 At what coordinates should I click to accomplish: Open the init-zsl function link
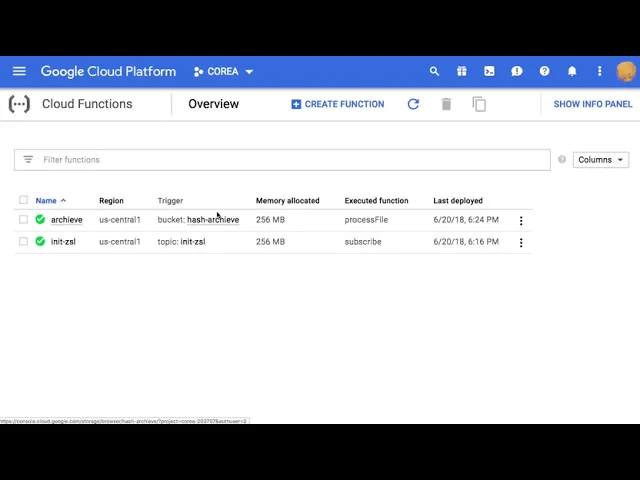pyautogui.click(x=63, y=242)
